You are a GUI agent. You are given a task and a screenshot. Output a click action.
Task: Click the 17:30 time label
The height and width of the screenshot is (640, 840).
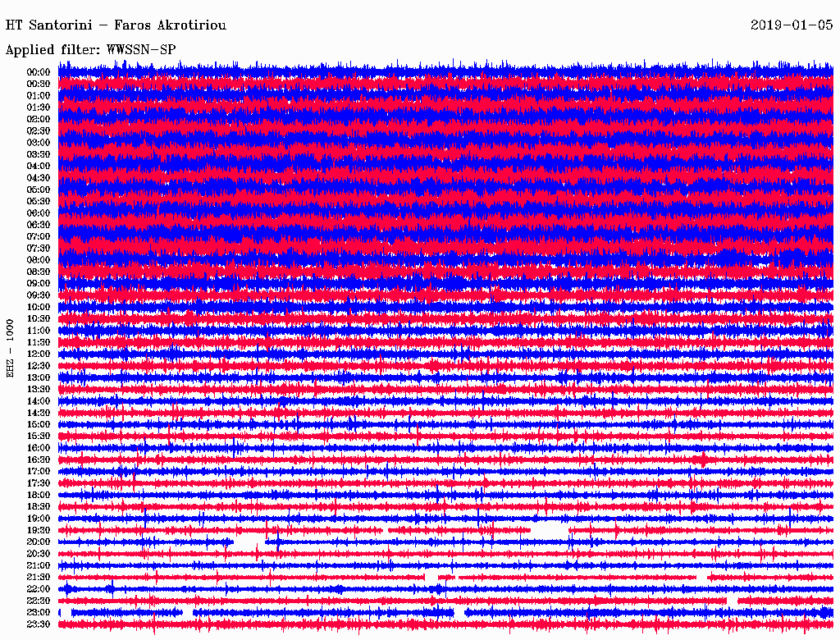38,483
